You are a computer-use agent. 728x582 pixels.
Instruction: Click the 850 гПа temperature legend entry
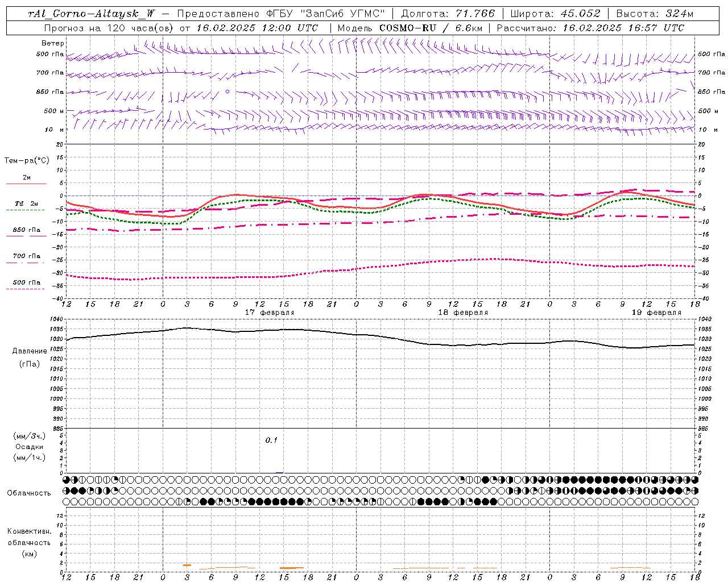[x=27, y=230]
